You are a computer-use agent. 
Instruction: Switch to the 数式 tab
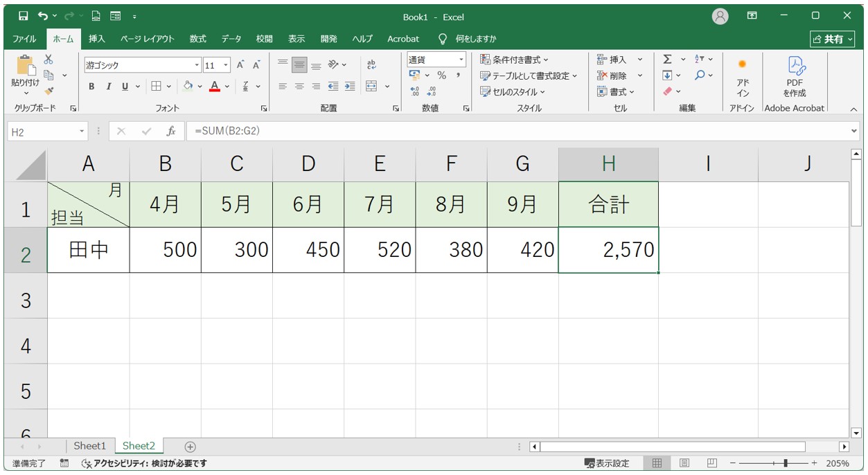pos(198,39)
